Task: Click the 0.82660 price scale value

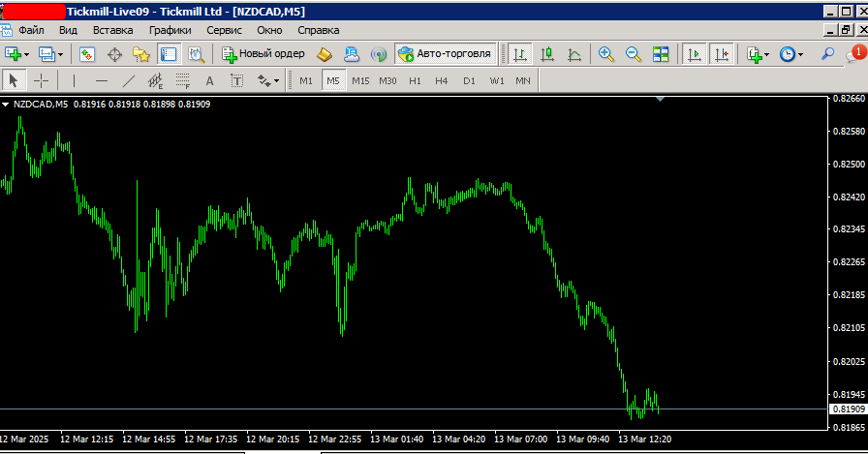Action: tap(849, 99)
